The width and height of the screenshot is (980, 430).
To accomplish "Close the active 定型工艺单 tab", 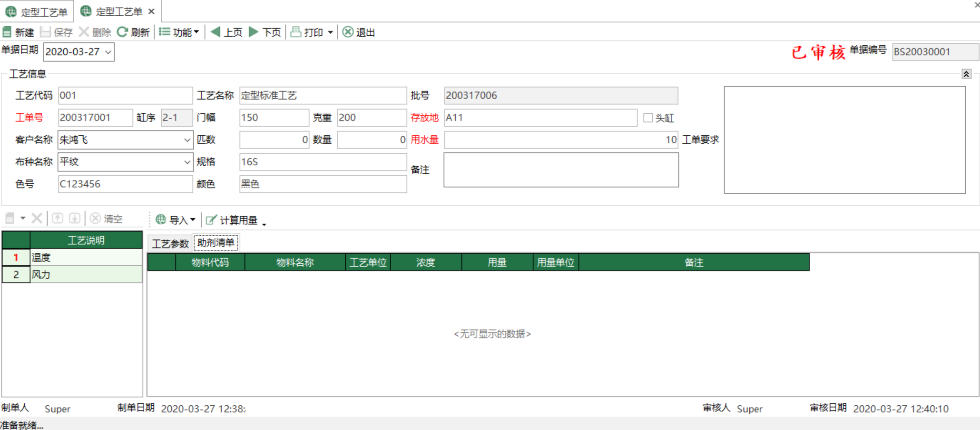I will [x=151, y=11].
